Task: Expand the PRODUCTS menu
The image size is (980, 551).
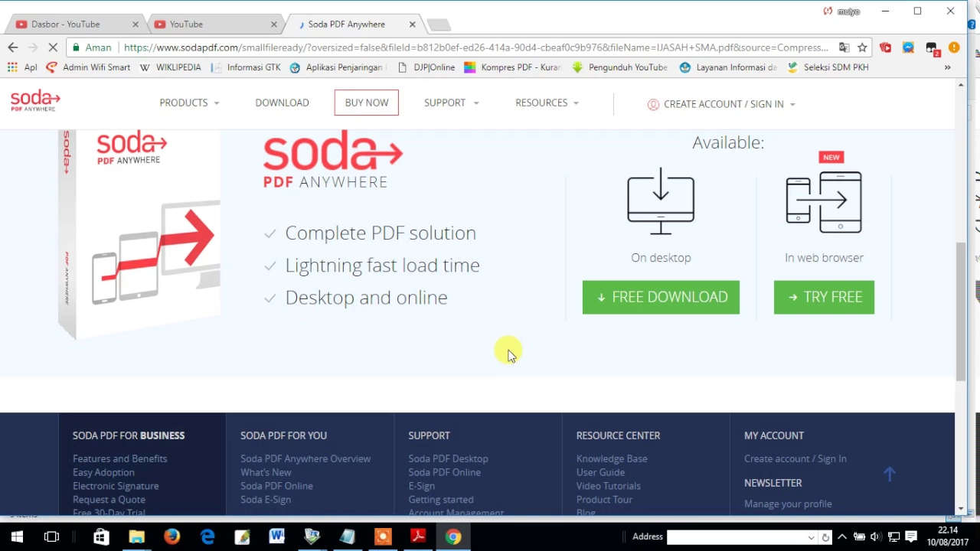Action: pyautogui.click(x=189, y=103)
